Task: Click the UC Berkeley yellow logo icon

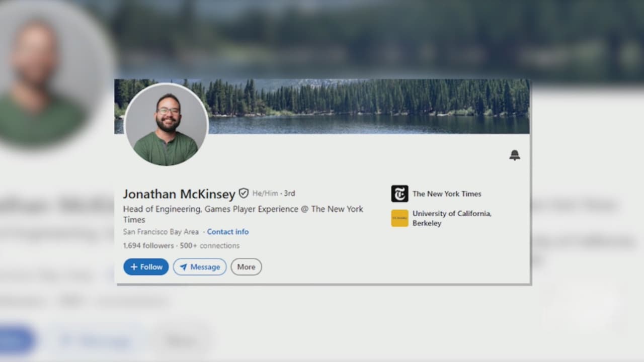Action: pyautogui.click(x=399, y=218)
